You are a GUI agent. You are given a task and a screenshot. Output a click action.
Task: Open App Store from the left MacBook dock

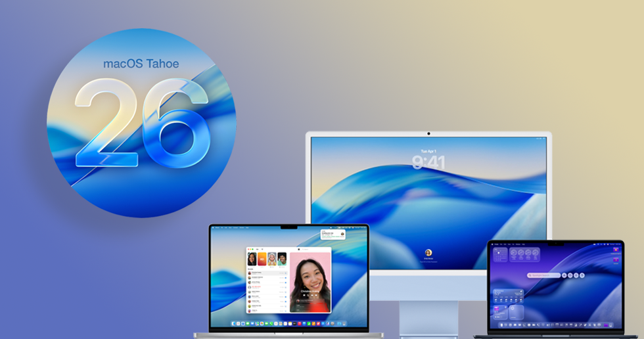point(323,323)
